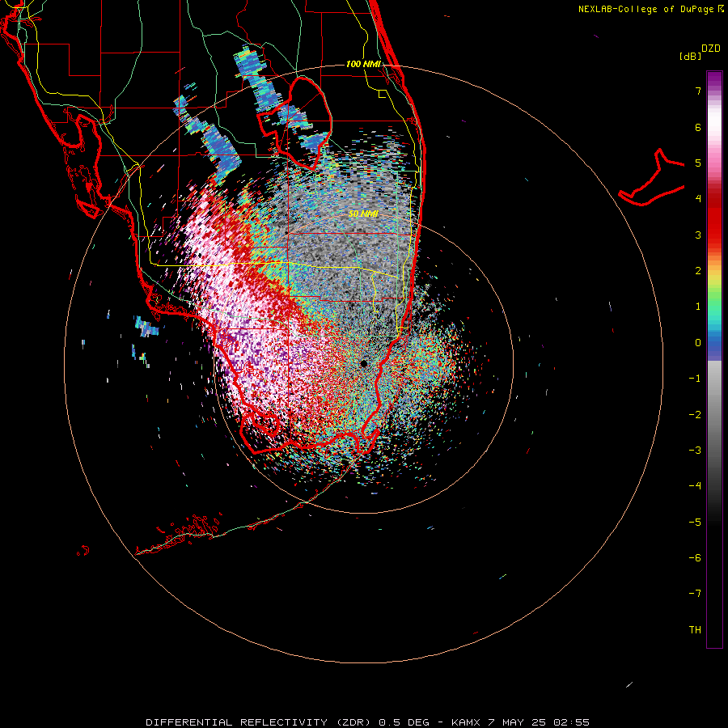The height and width of the screenshot is (728, 728).
Task: Click the -3 value on the color scale
Action: 695,451
